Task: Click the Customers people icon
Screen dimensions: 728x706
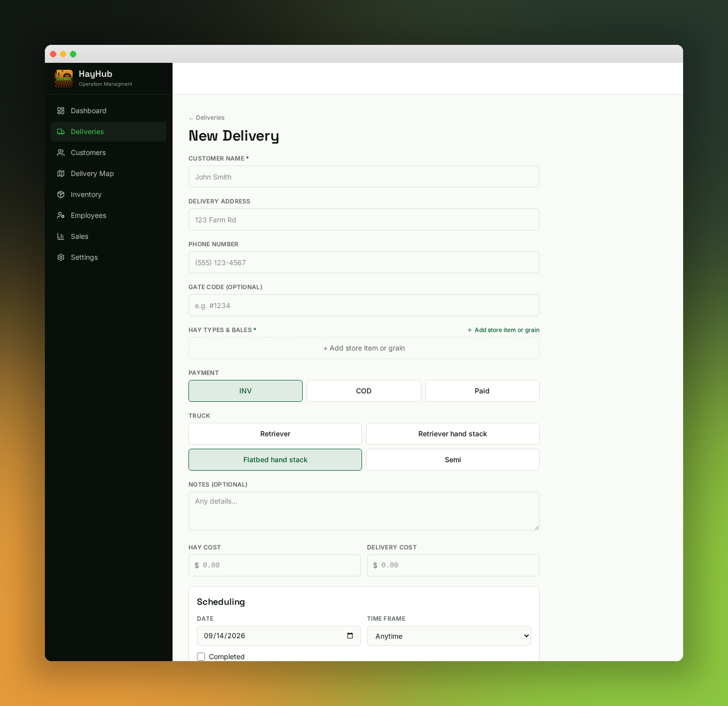Action: (61, 153)
